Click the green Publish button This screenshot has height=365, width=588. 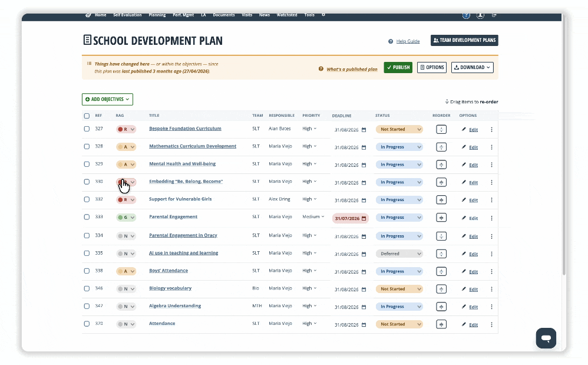click(398, 68)
